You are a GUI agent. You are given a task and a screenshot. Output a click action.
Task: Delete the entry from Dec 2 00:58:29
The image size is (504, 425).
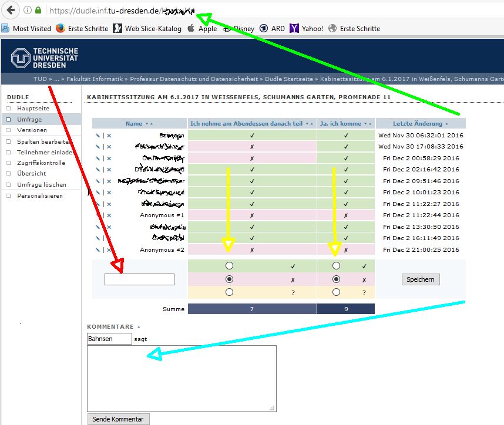pos(109,158)
